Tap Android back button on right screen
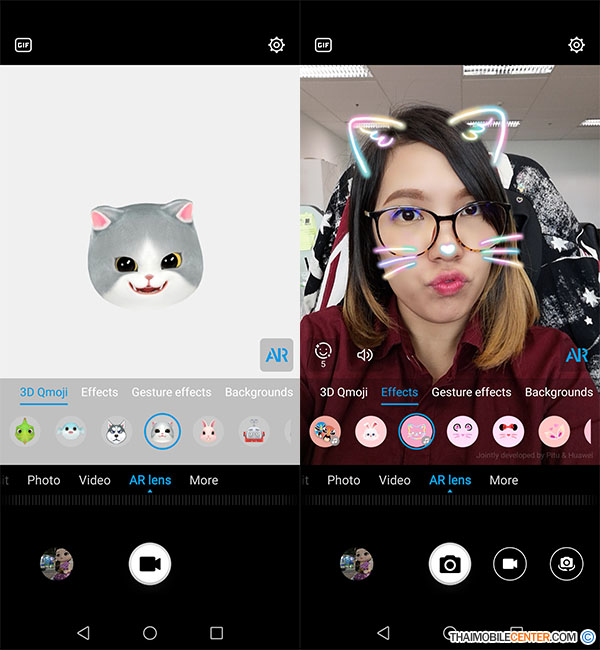The height and width of the screenshot is (650, 600). 383,633
